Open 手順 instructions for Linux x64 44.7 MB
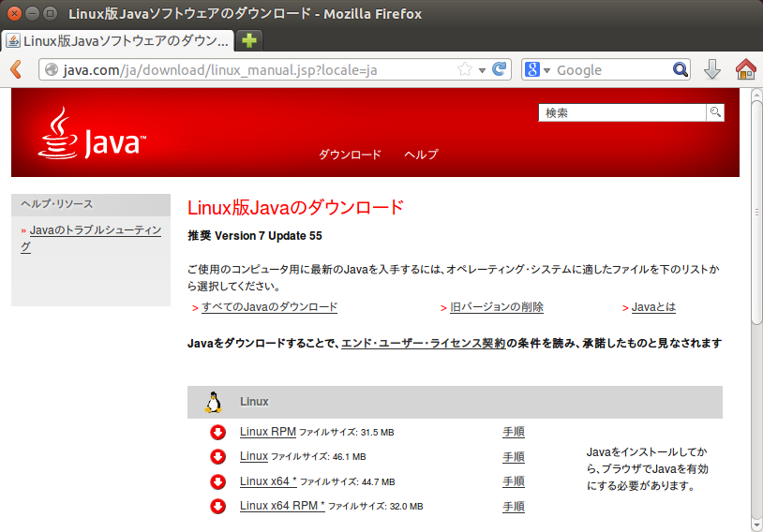763x532 pixels. 514,481
